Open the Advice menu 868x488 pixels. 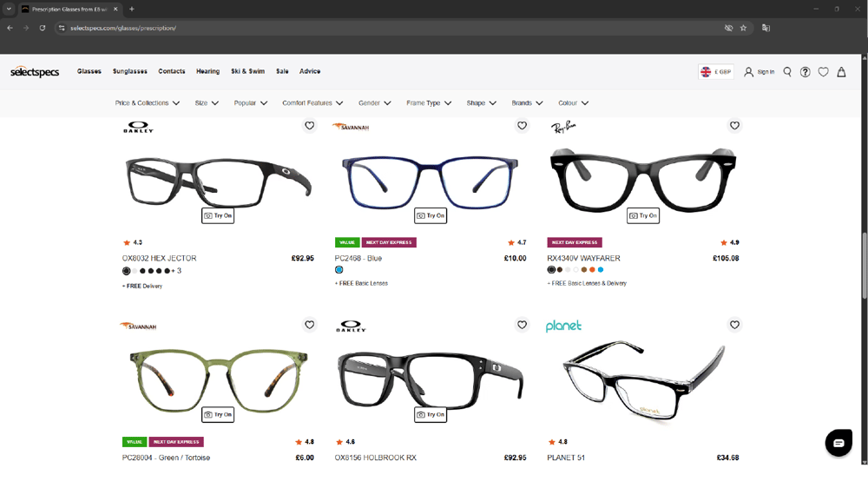(310, 71)
